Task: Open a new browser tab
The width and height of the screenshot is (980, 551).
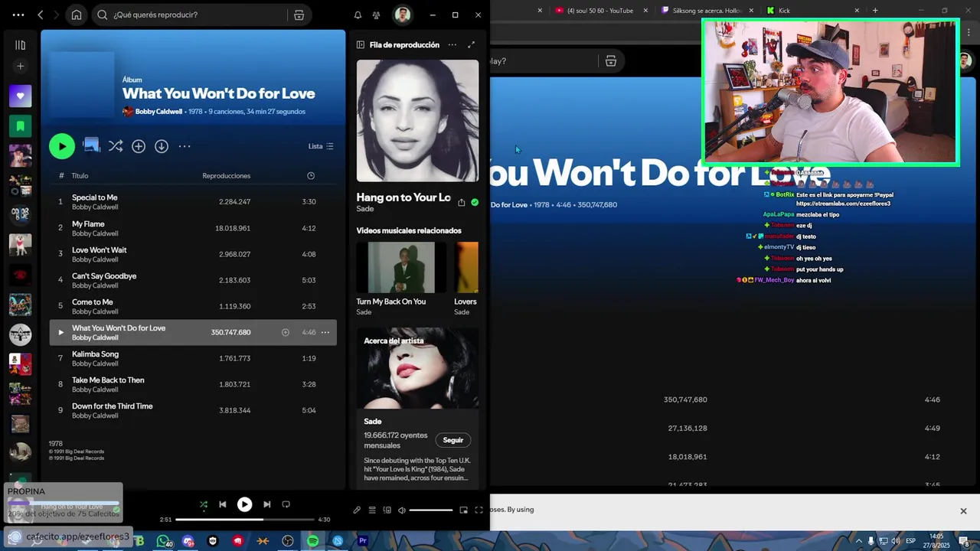Action: pos(874,11)
